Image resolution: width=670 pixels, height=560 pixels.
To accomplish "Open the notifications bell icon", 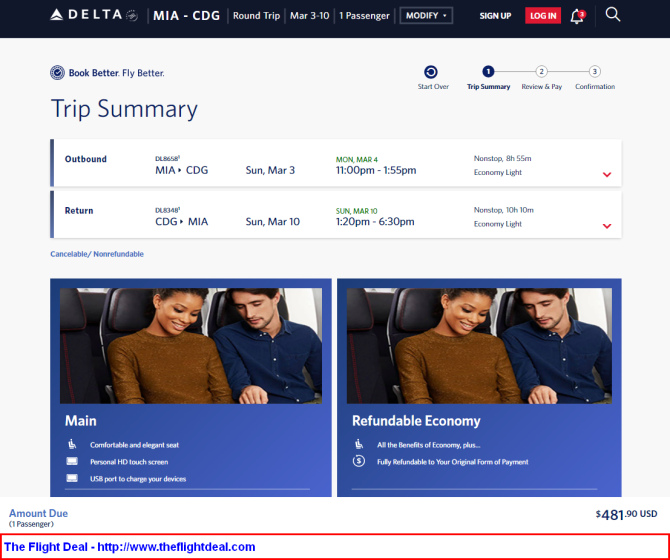I will [577, 16].
